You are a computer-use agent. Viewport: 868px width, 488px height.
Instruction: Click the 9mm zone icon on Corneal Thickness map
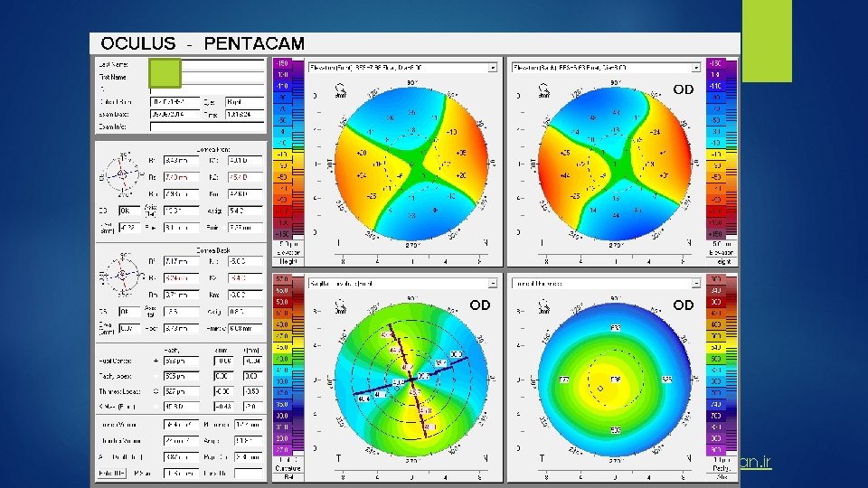tap(543, 306)
